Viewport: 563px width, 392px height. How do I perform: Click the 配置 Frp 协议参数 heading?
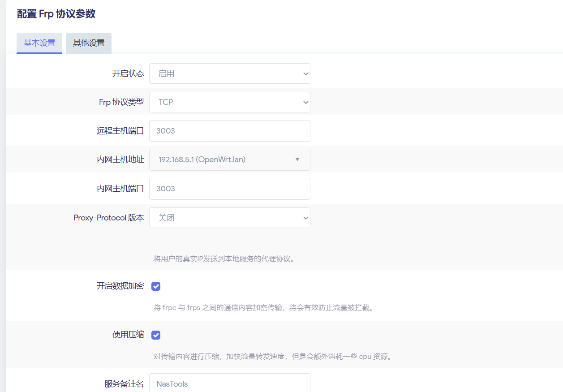click(x=56, y=14)
